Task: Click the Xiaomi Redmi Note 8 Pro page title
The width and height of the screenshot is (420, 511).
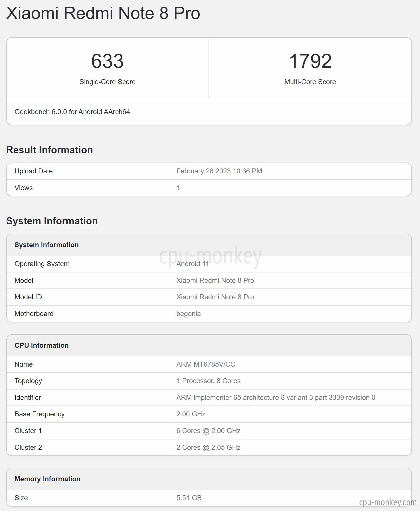Action: [x=103, y=13]
